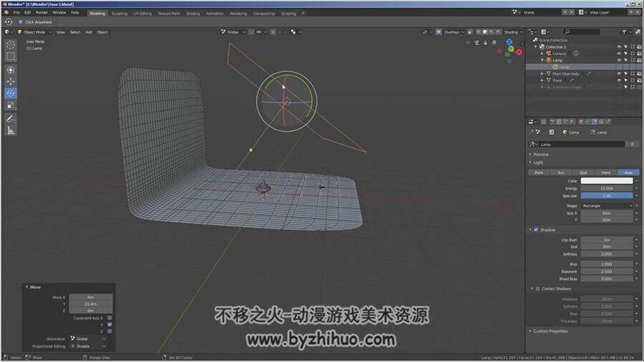Screen dimensions: 644x362
Task: Adjust the Specular slider
Action: click(607, 196)
